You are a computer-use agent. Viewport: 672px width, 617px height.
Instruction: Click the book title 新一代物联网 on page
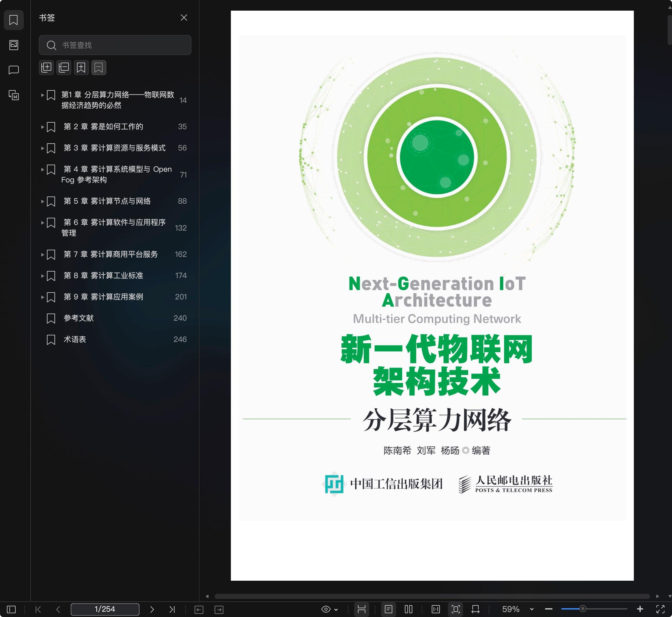click(436, 349)
